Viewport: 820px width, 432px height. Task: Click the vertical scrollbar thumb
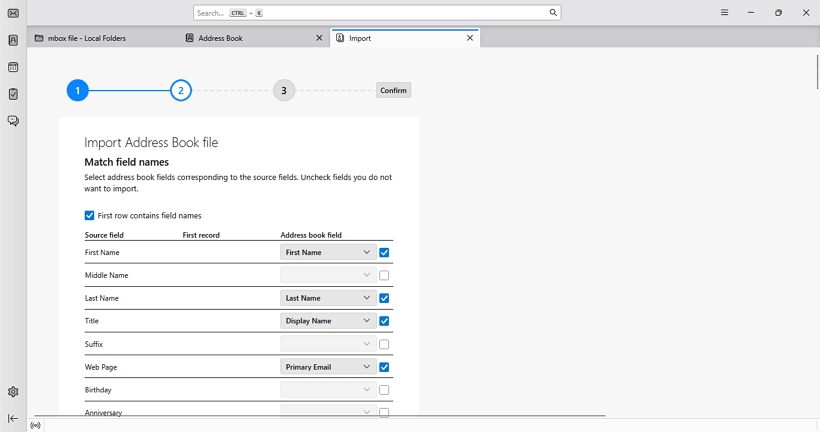click(817, 72)
